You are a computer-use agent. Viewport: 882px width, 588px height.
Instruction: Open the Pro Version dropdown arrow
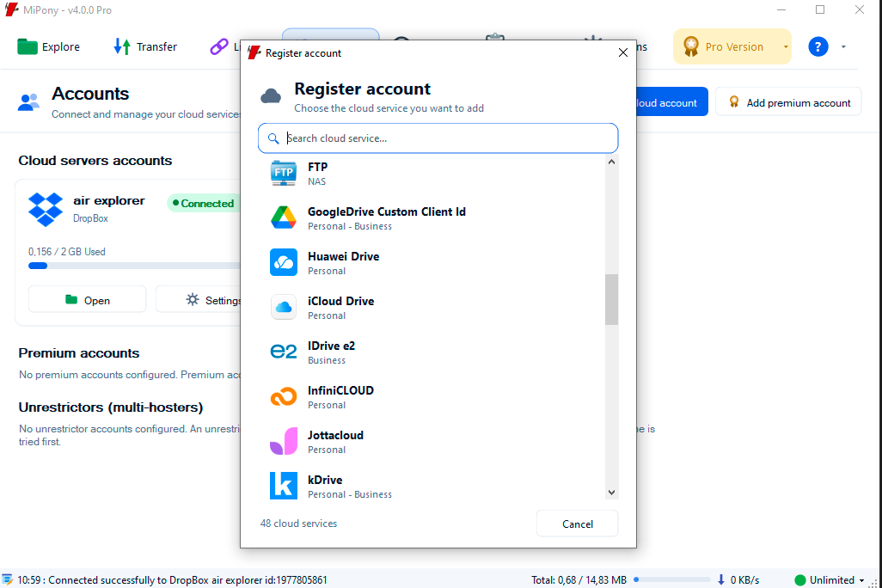point(786,46)
